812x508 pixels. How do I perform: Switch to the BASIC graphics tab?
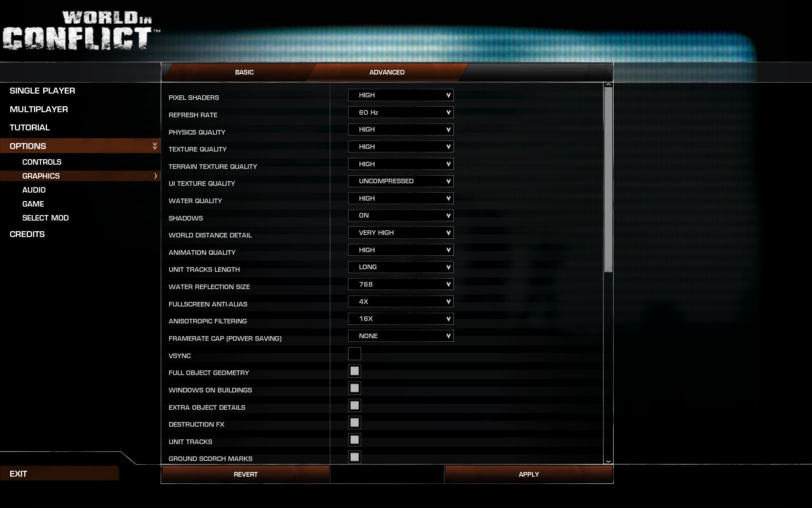click(244, 72)
